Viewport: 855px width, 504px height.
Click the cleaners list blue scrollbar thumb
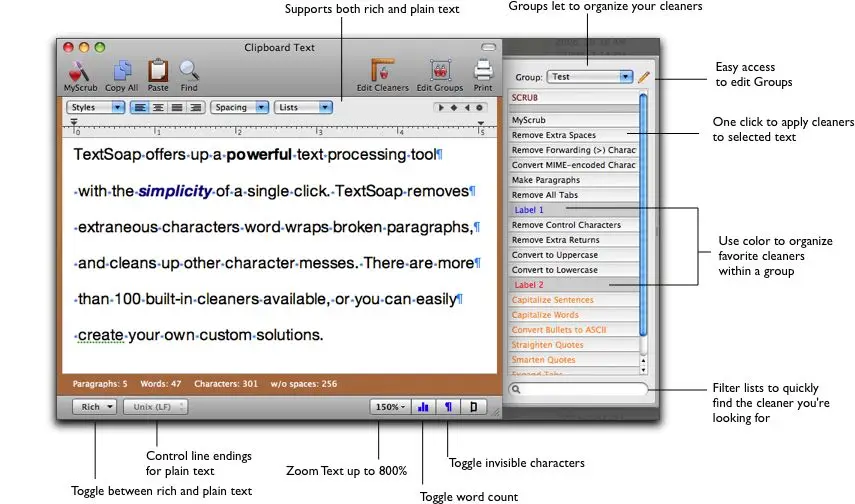tap(643, 214)
